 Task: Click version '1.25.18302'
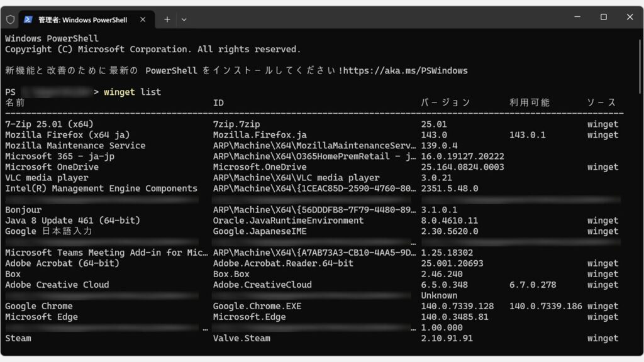click(x=447, y=252)
